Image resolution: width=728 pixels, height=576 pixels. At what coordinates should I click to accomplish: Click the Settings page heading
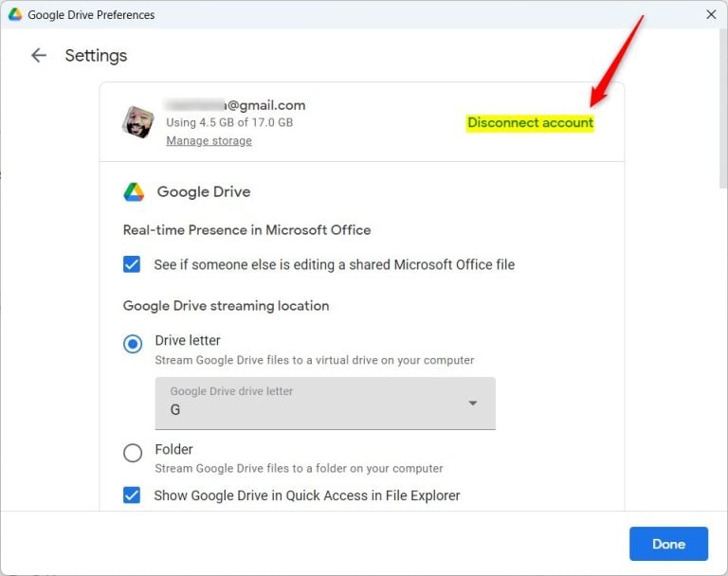(96, 56)
